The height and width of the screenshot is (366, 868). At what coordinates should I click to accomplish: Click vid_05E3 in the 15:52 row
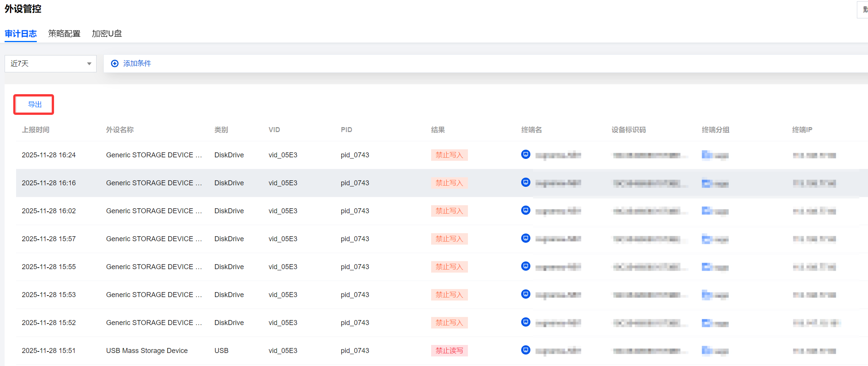click(283, 323)
